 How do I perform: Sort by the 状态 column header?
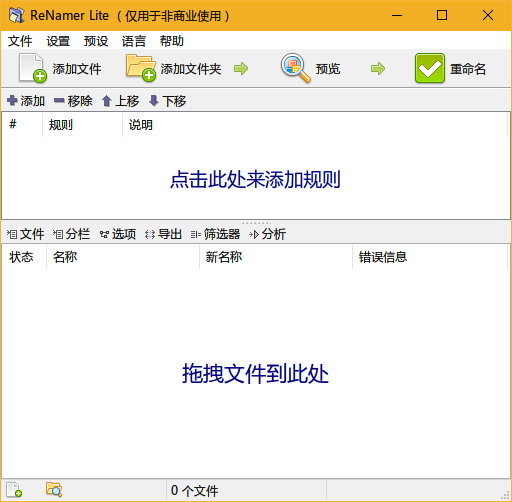pyautogui.click(x=24, y=257)
